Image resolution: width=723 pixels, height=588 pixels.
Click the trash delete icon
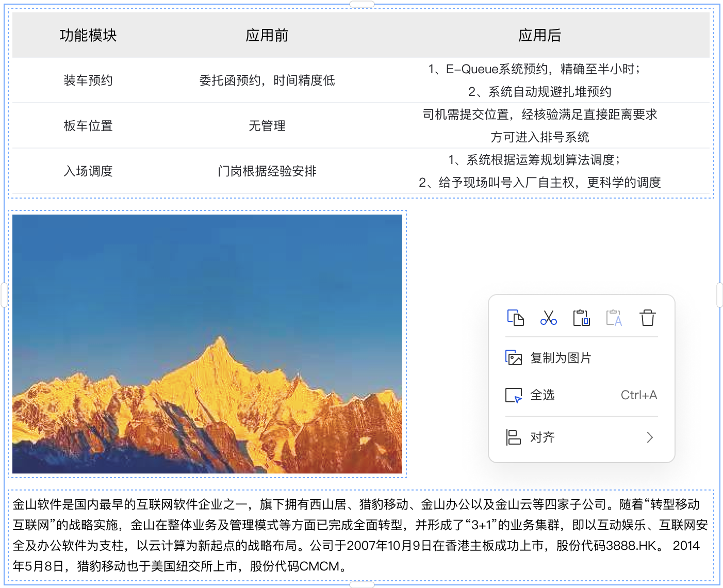point(647,318)
